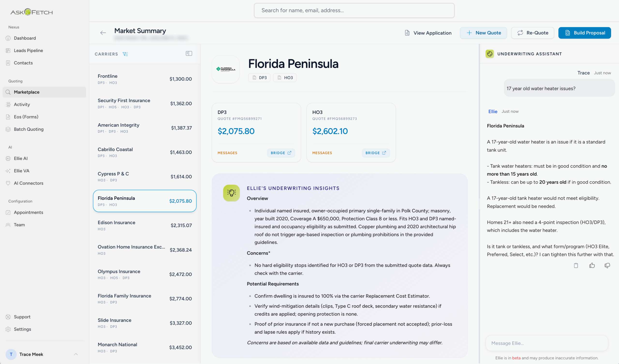Screen dimensions: 619x364
Task: Open the carriers filter icon
Action: coord(125,54)
